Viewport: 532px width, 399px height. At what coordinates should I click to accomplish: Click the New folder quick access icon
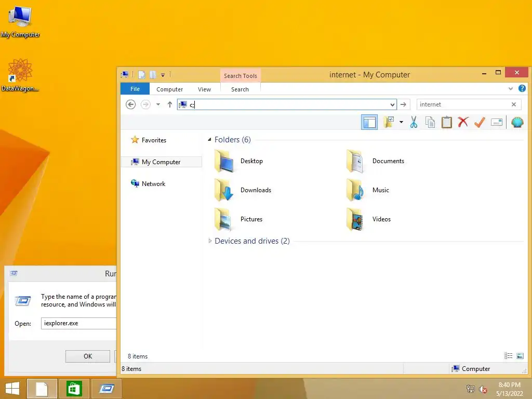[153, 75]
